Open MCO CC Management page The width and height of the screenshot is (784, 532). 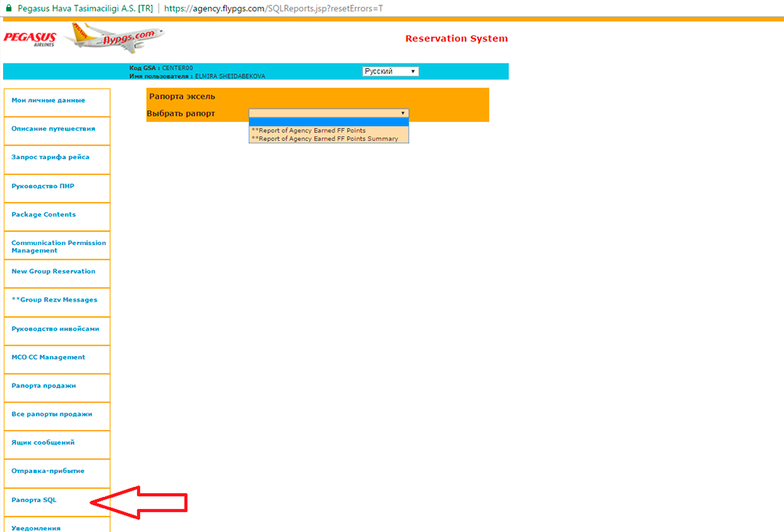(x=48, y=357)
